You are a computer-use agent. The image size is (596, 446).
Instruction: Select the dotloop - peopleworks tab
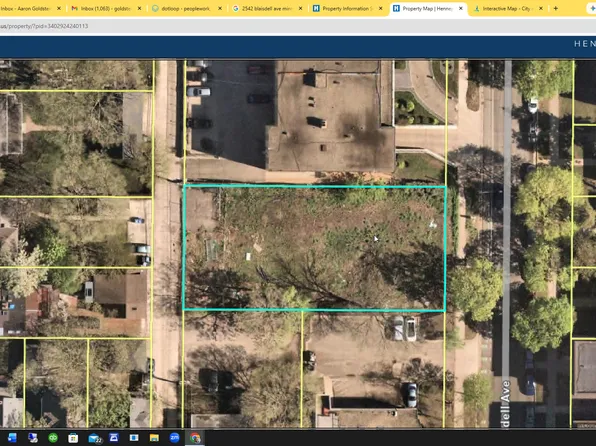(185, 8)
